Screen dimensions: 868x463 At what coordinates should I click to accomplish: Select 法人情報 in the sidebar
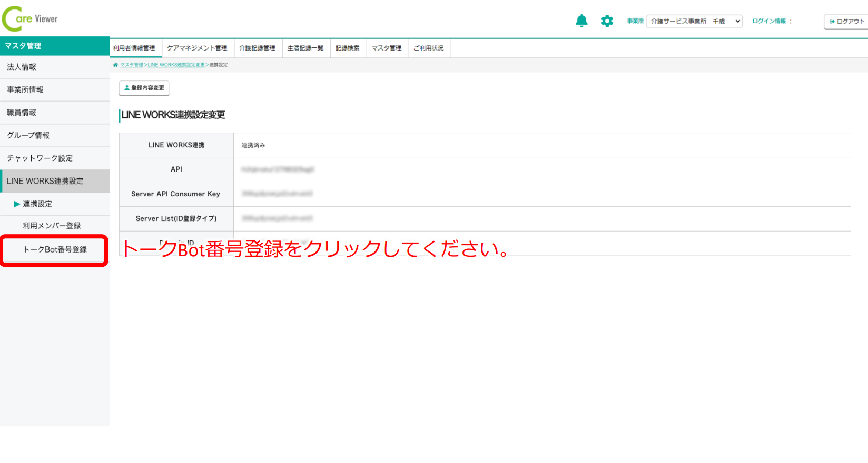22,67
